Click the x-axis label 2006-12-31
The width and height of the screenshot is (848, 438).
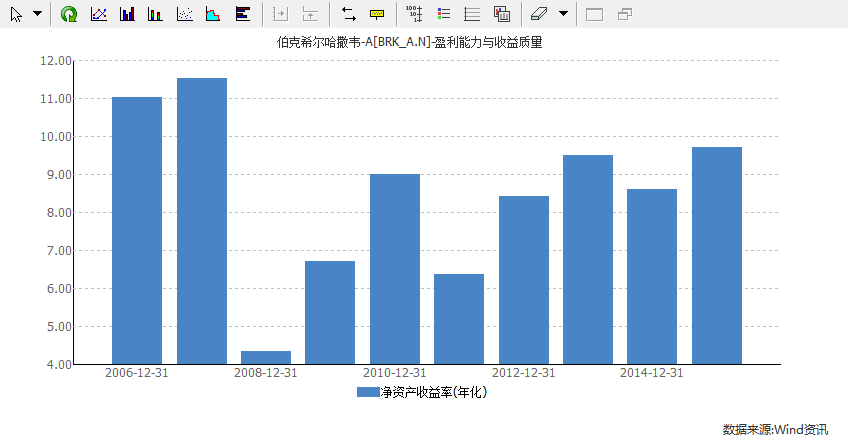137,373
